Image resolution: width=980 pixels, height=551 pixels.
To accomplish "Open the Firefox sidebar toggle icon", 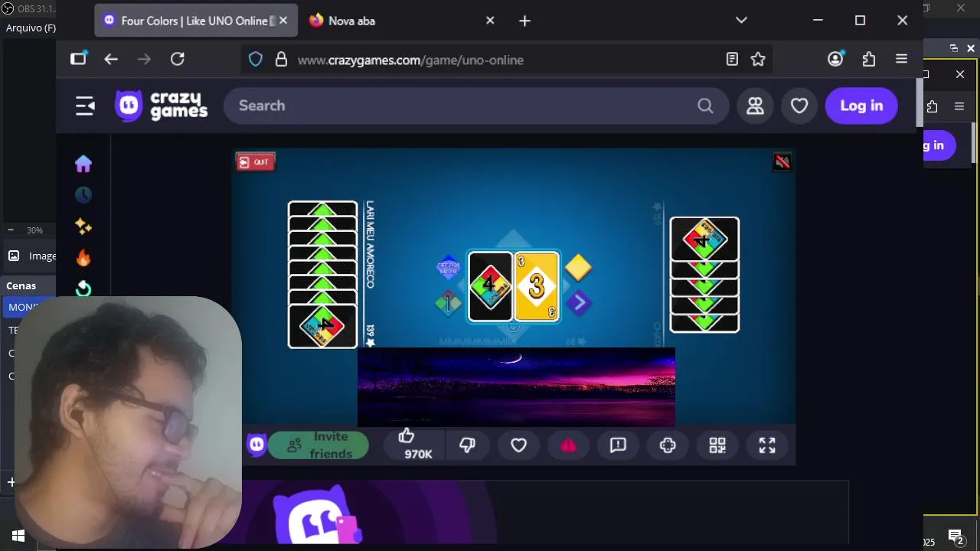I will [79, 59].
